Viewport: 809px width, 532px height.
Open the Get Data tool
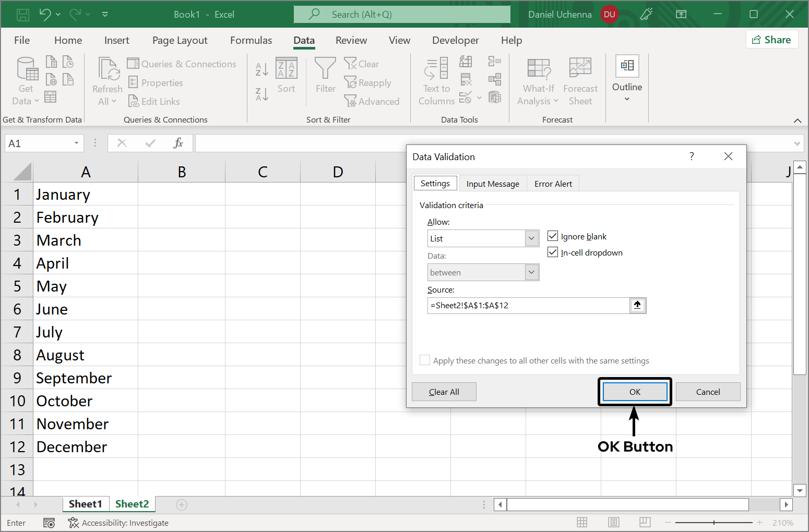[25, 80]
